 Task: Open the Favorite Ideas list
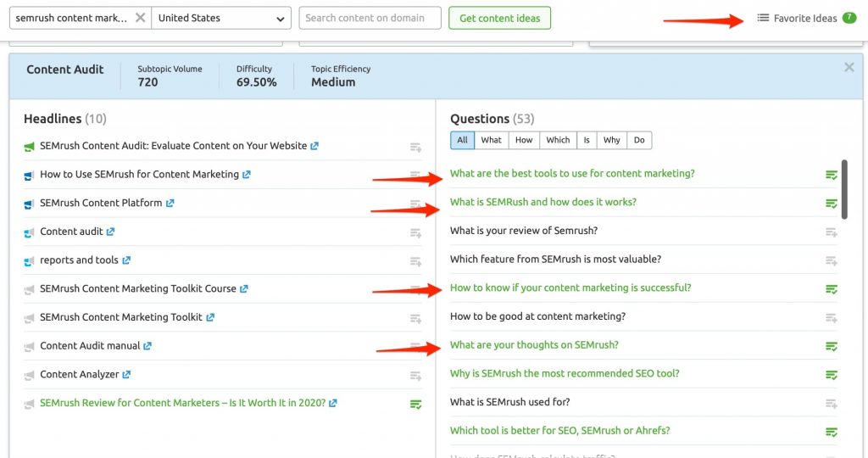[x=806, y=19]
